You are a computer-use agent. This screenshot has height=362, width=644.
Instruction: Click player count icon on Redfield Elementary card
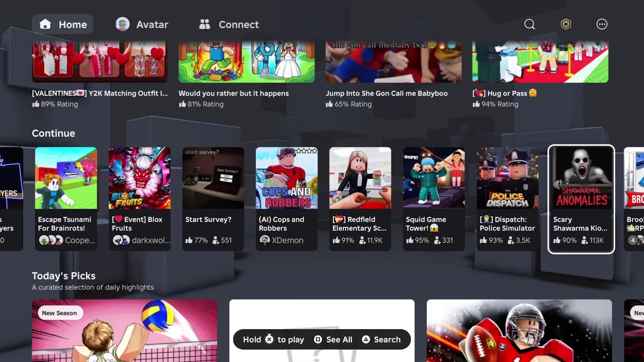[x=363, y=240]
